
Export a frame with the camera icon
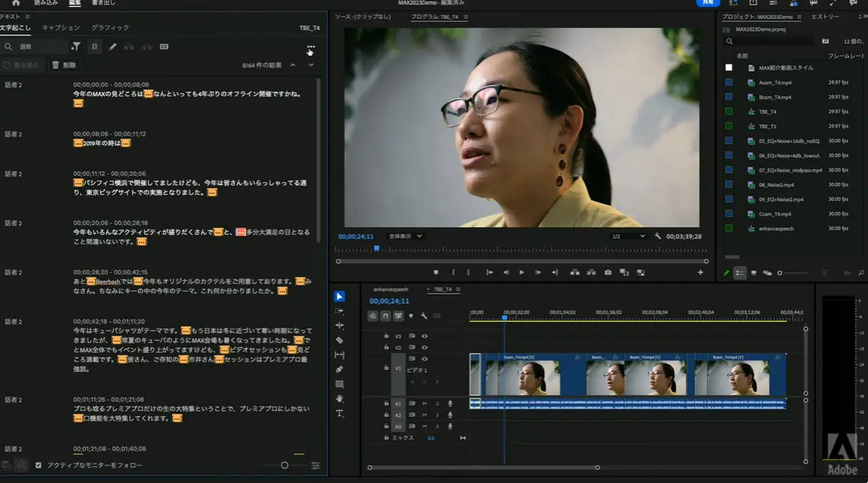click(x=608, y=272)
